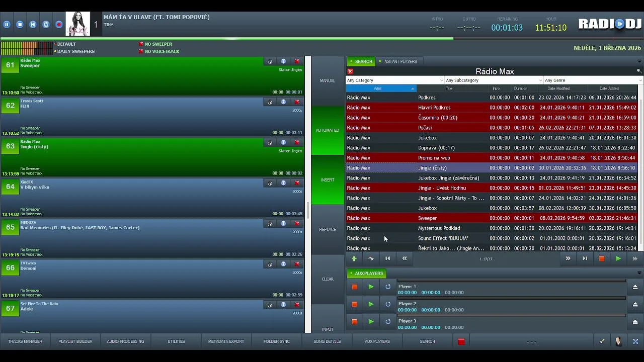Click the red record button in top transport
The image size is (644, 362).
(59, 24)
